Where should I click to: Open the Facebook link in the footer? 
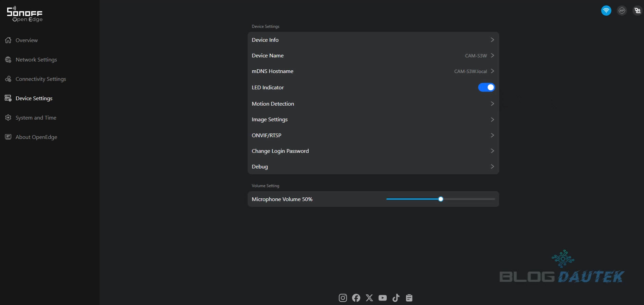point(356,298)
